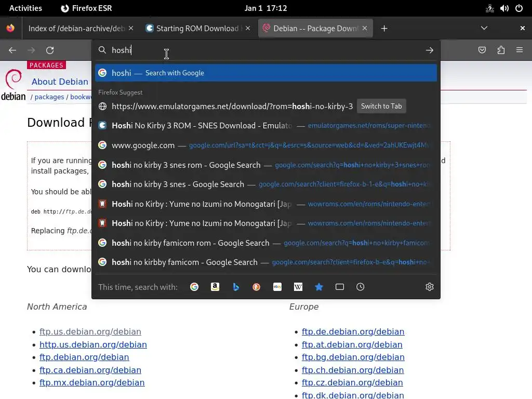Search bookmarks with the star icon
This screenshot has width=532, height=399.
coord(319,287)
